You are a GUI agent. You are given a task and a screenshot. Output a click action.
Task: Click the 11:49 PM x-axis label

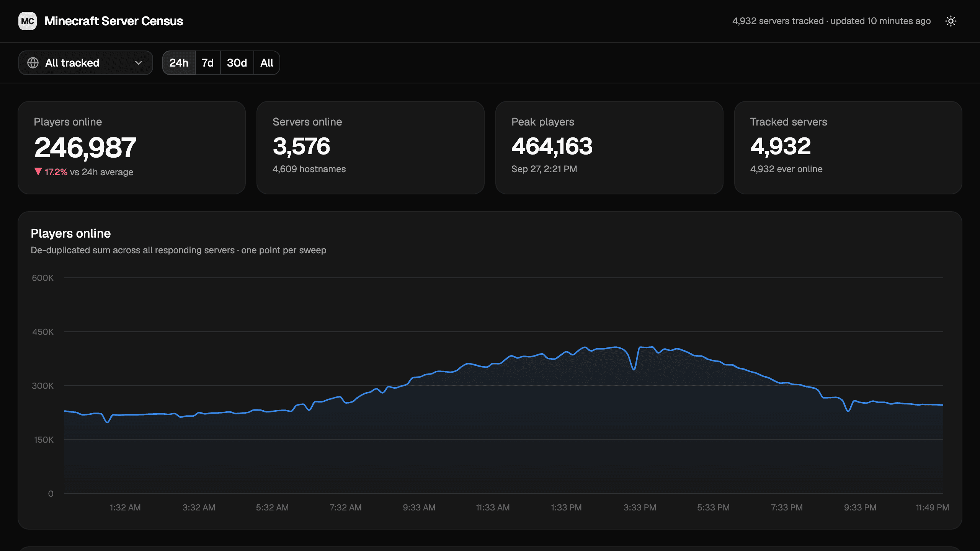pos(932,507)
